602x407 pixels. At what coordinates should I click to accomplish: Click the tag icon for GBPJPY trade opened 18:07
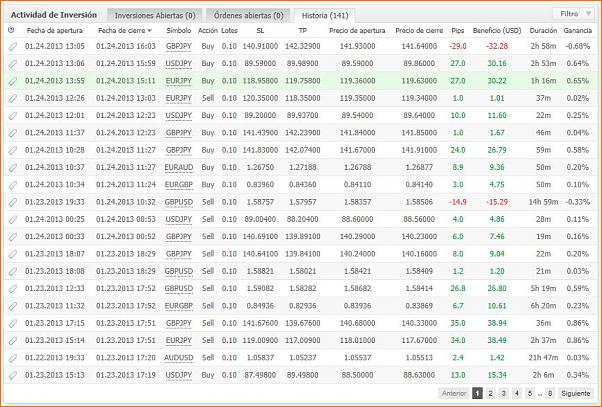click(13, 254)
